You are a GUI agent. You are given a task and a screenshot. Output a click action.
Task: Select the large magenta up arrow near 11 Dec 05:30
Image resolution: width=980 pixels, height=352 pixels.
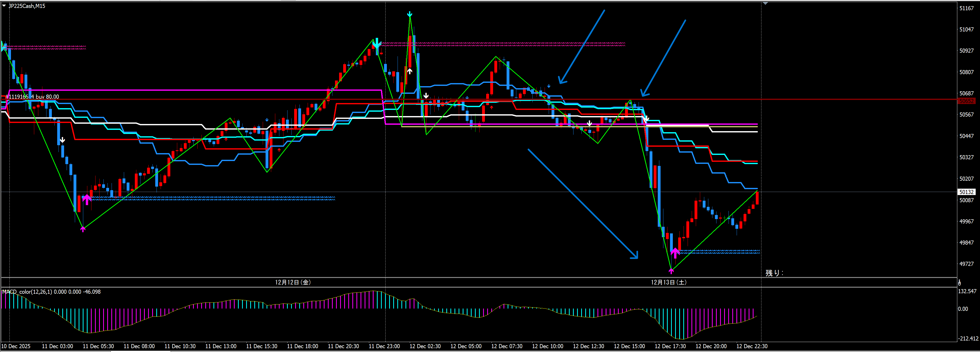pyautogui.click(x=87, y=199)
